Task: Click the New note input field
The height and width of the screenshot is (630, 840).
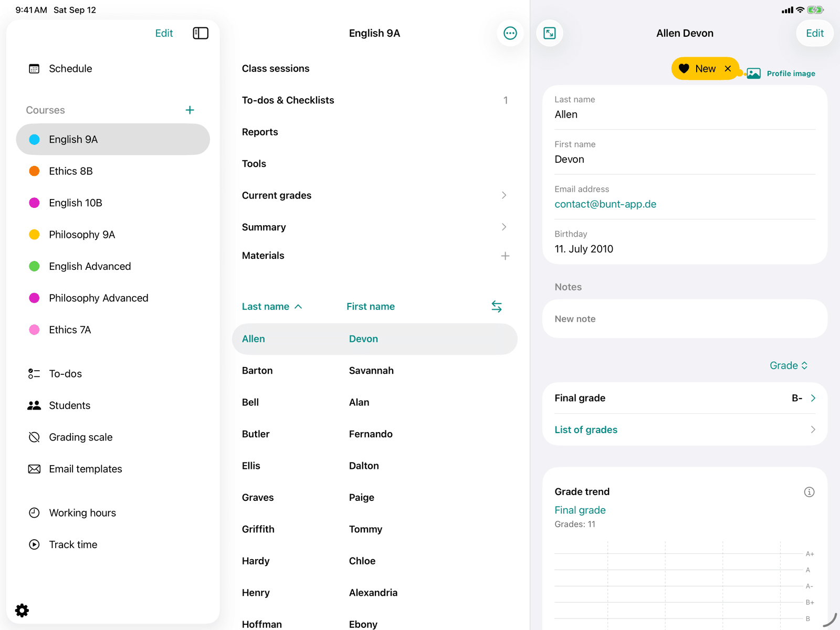Action: coord(685,319)
